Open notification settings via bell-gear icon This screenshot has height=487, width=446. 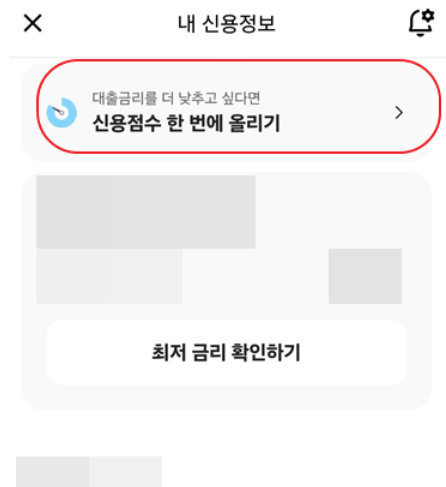[421, 22]
